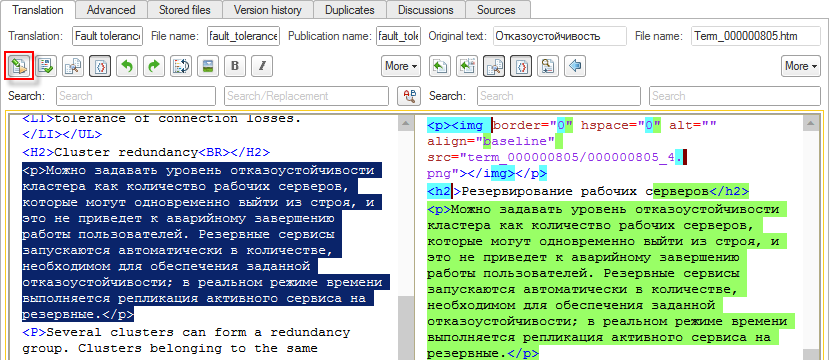
Task: Click the '</LI></UL>' tag line
Action: pos(62,134)
